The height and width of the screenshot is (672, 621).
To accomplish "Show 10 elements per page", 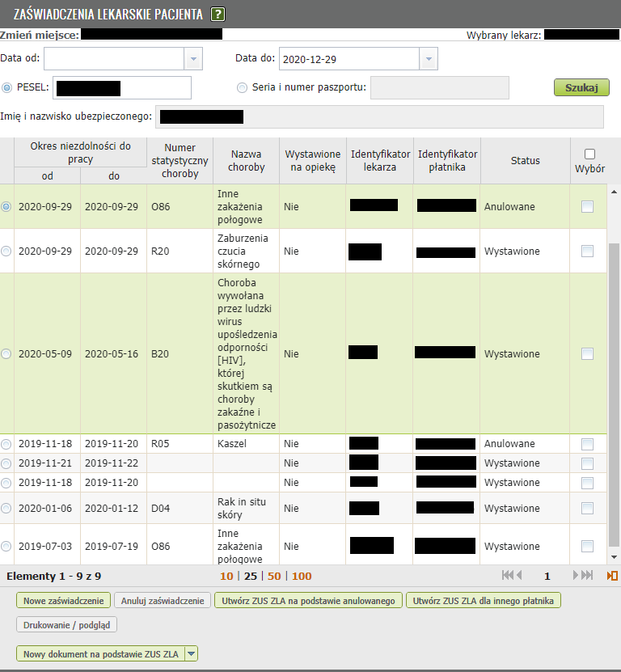I will pyautogui.click(x=226, y=576).
